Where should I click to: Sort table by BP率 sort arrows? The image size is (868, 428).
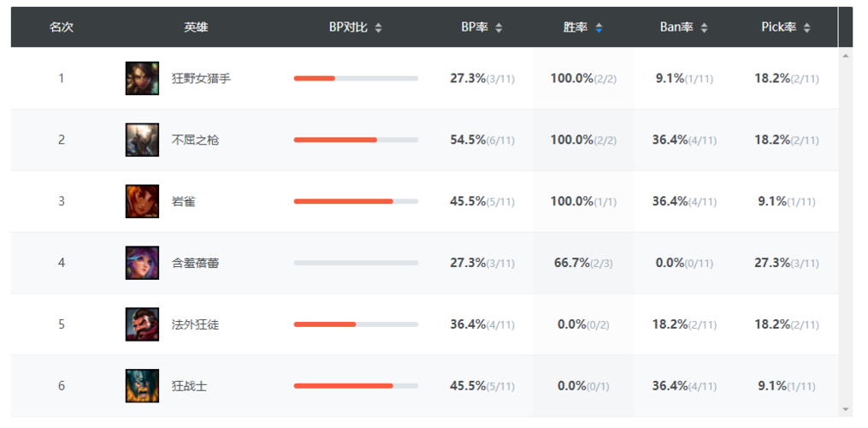click(499, 28)
